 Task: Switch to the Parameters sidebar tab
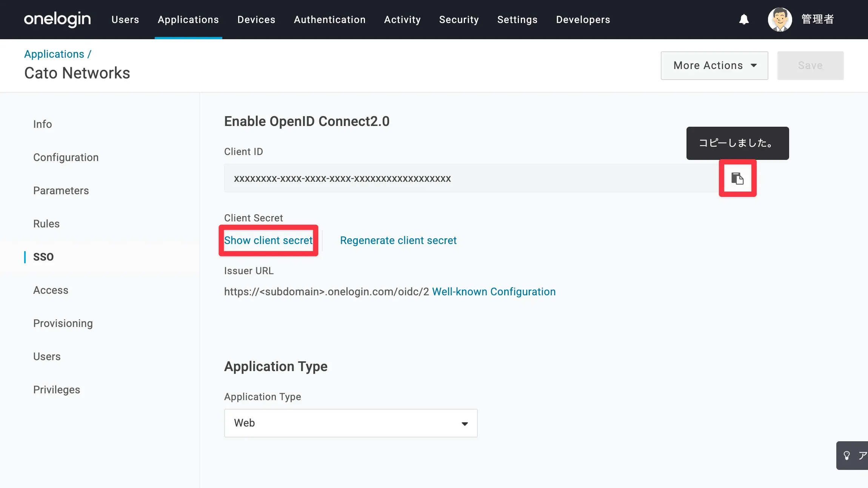click(x=61, y=191)
